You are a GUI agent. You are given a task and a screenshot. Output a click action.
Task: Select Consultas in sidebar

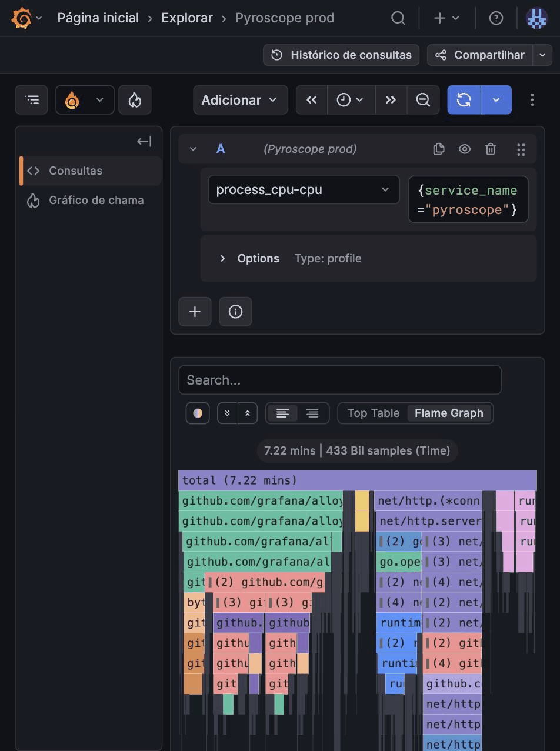tap(91, 171)
